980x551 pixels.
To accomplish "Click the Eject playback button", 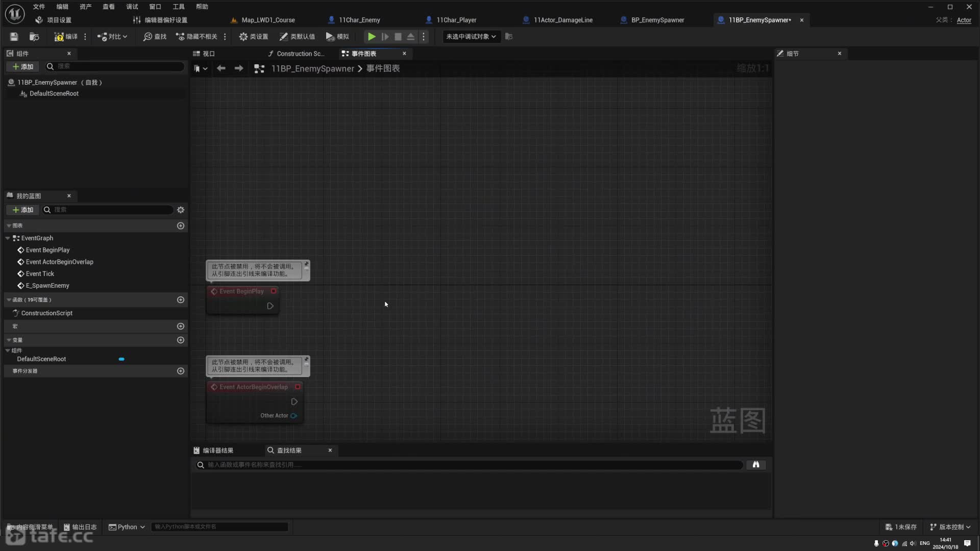I will [x=411, y=37].
